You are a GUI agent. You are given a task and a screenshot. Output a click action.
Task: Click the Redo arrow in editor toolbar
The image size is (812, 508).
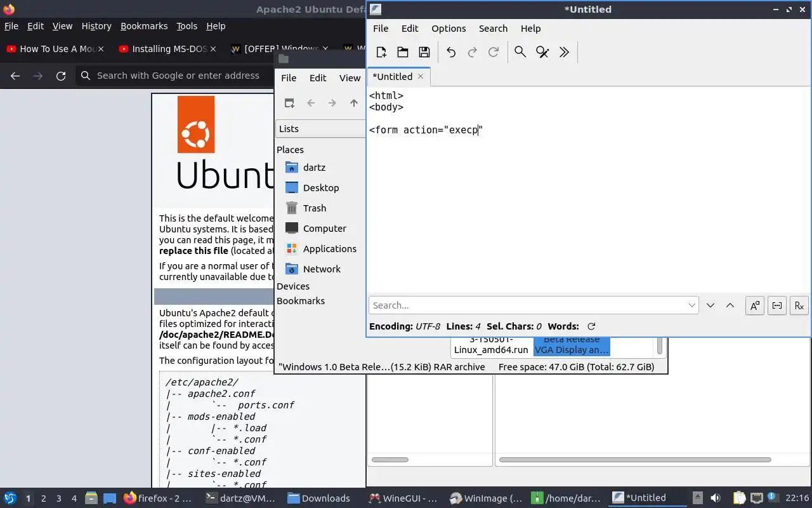472,52
